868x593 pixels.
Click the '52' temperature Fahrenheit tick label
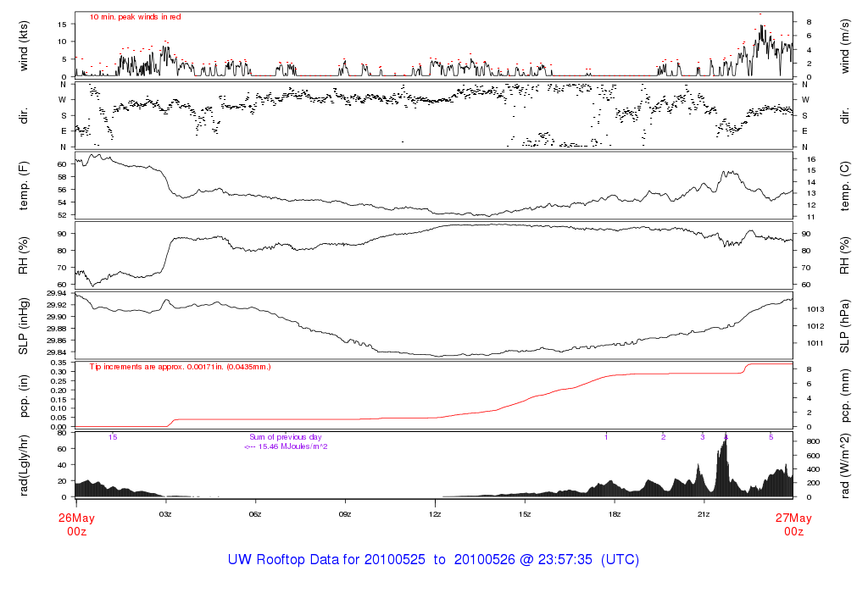(62, 215)
